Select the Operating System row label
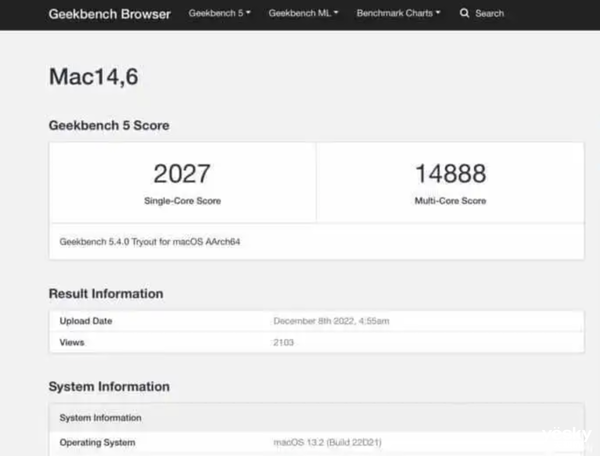600x456 pixels. [97, 442]
